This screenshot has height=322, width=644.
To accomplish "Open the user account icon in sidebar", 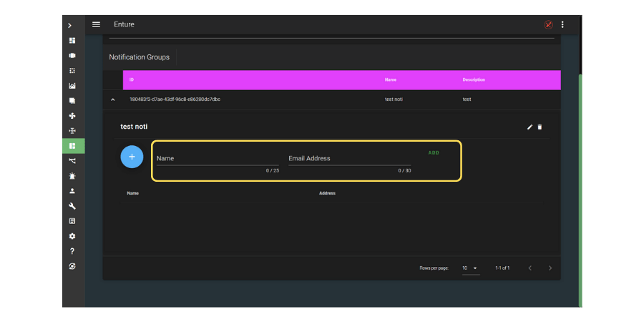I will point(72,191).
